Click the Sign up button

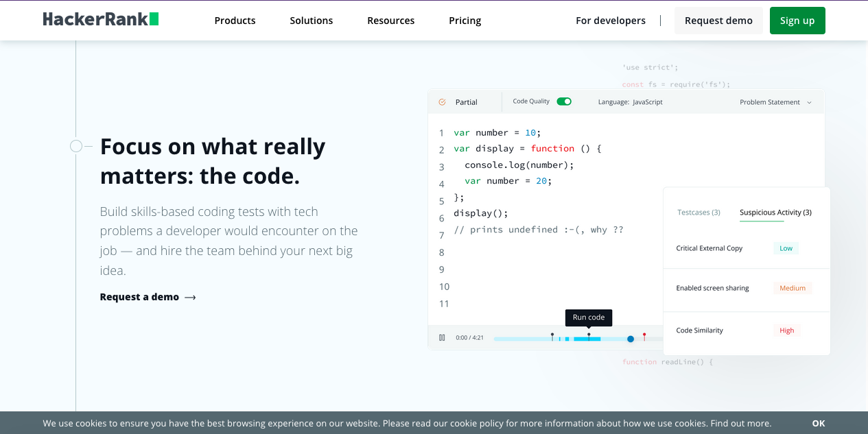[x=797, y=21]
